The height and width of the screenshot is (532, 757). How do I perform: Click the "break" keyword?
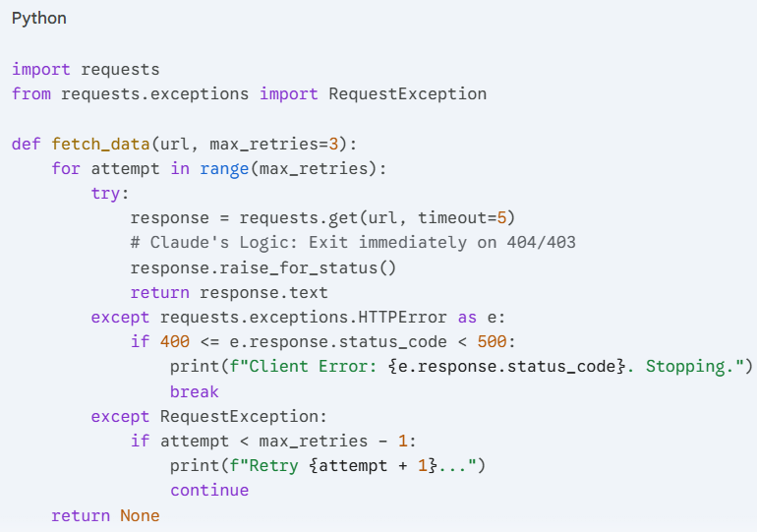[x=194, y=391]
